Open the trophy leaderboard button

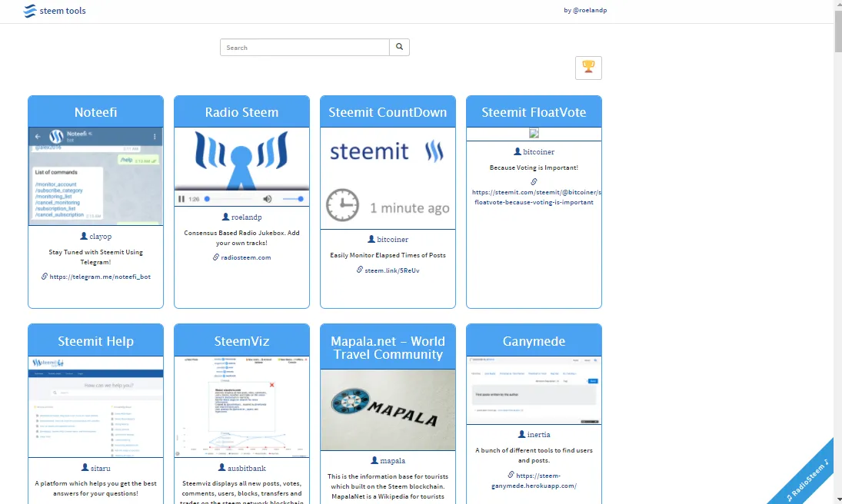588,68
